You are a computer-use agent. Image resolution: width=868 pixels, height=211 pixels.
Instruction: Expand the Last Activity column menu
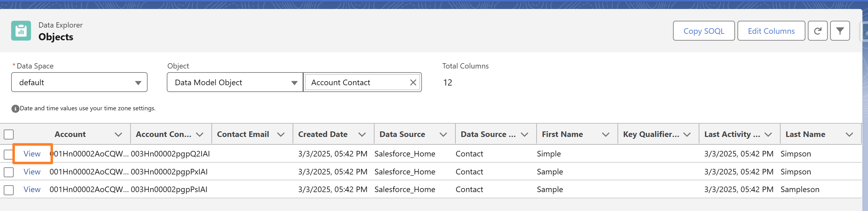[x=768, y=134]
